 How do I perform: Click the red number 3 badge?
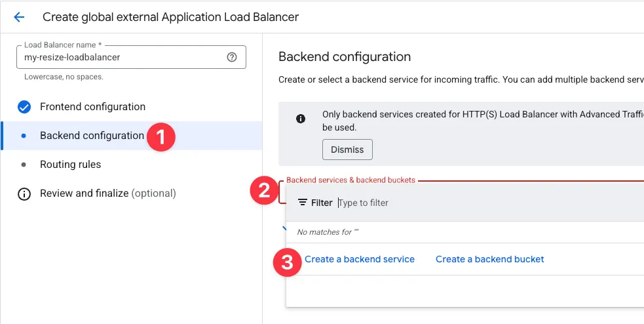[x=287, y=263]
